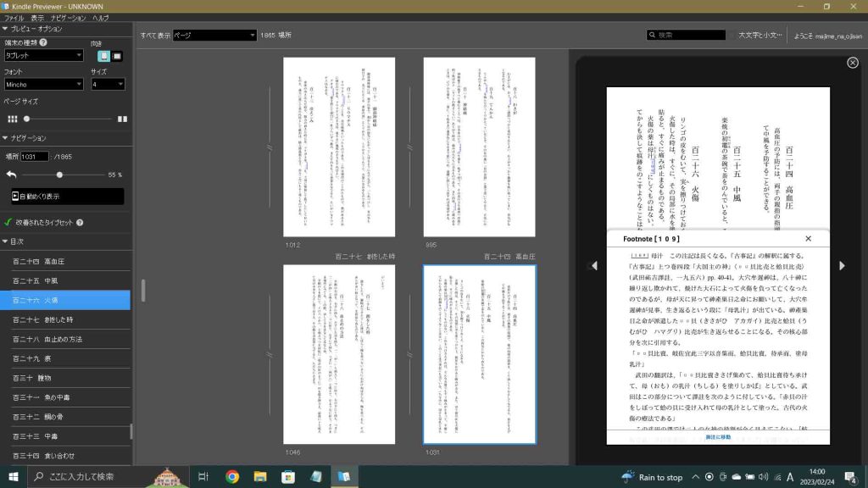
Task: Click the table of contents scrollbar
Action: 131,431
